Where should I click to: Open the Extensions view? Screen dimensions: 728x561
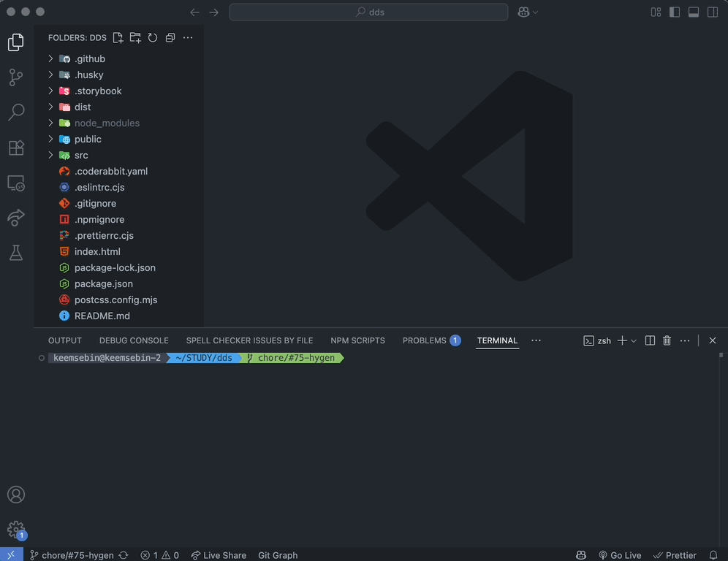tap(16, 148)
